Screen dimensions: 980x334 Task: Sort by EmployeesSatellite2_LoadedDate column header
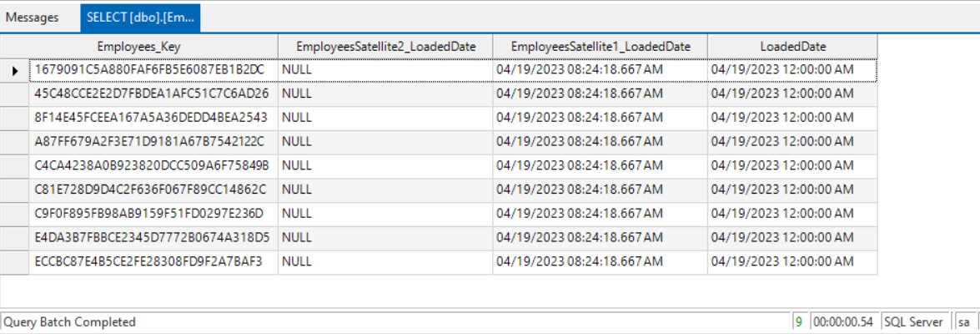pos(385,47)
